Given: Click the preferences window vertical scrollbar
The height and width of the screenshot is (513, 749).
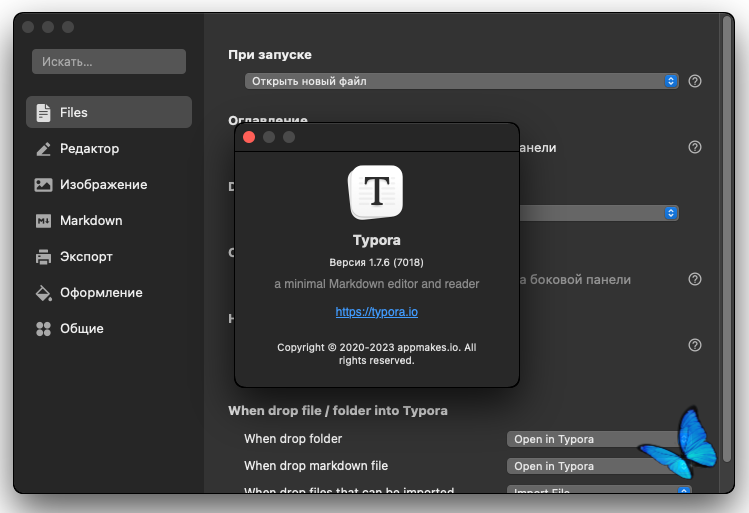Looking at the screenshot, I should click(x=728, y=239).
